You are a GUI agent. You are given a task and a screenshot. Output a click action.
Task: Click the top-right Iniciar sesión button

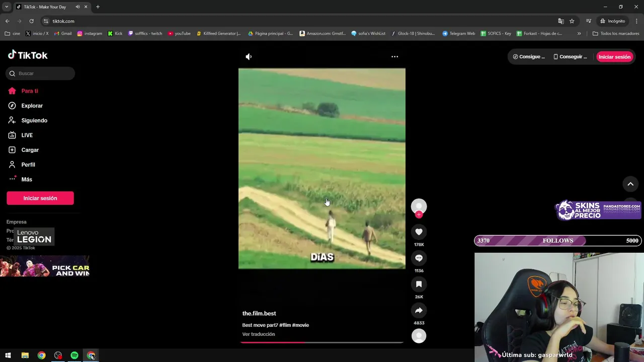coord(614,57)
